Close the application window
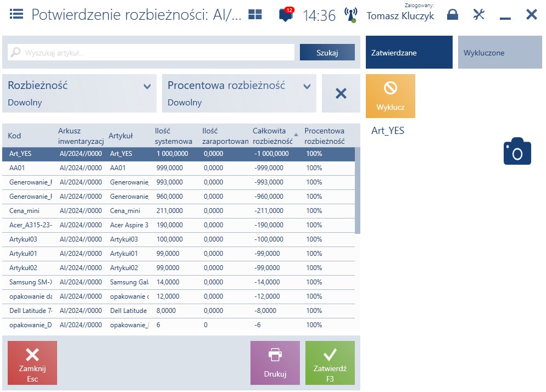Viewport: 546px width, 392px height. click(531, 14)
